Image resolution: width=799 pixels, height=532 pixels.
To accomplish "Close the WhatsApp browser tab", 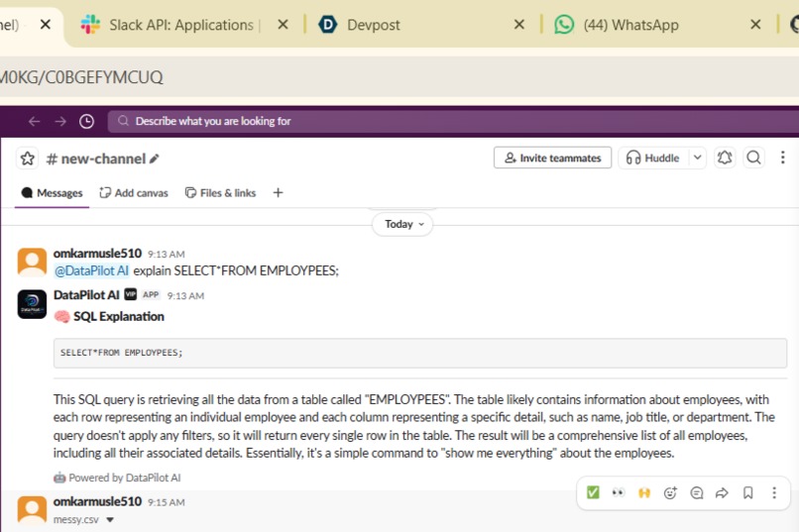I will click(755, 25).
